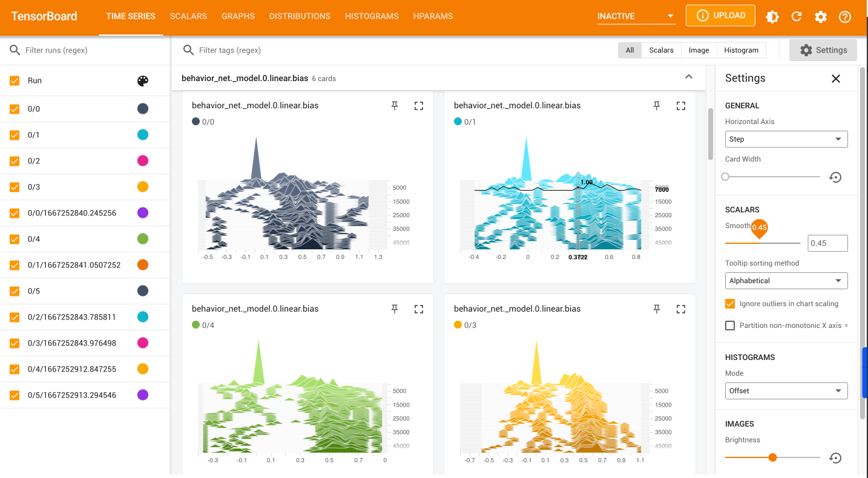Disable Ignore outliers in chart scaling
The image size is (868, 478).
click(x=730, y=304)
